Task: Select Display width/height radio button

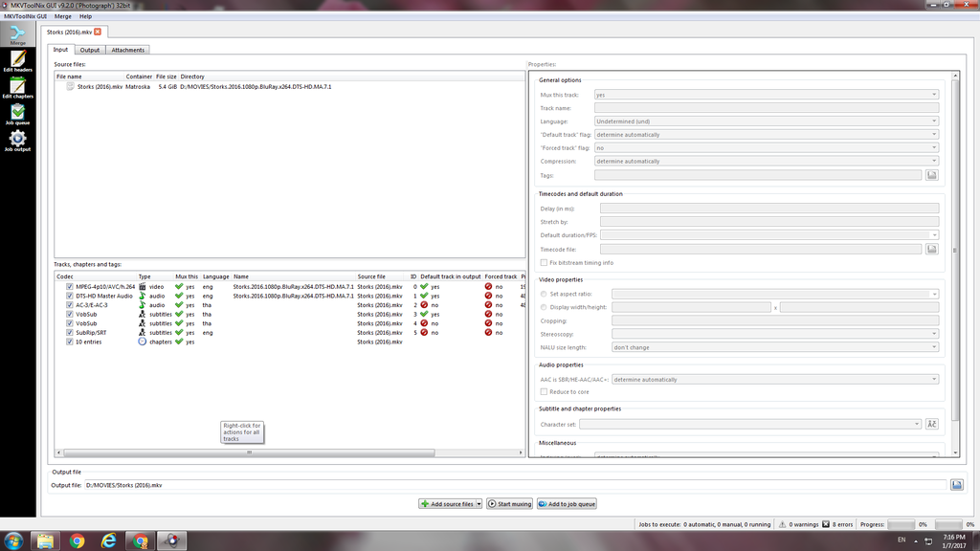Action: point(544,307)
